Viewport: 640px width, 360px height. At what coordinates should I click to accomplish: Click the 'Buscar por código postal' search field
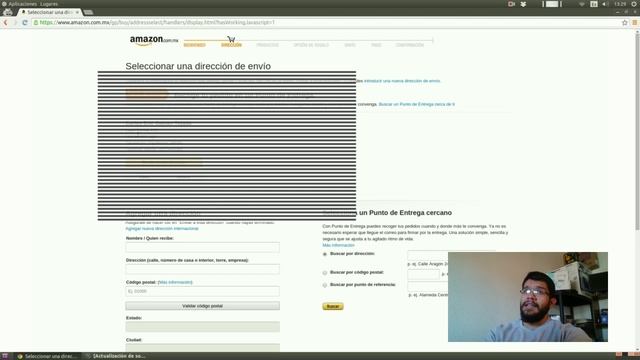tap(423, 274)
